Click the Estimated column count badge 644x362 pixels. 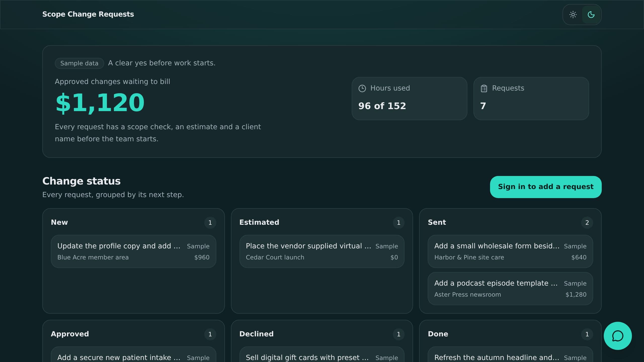point(398,222)
